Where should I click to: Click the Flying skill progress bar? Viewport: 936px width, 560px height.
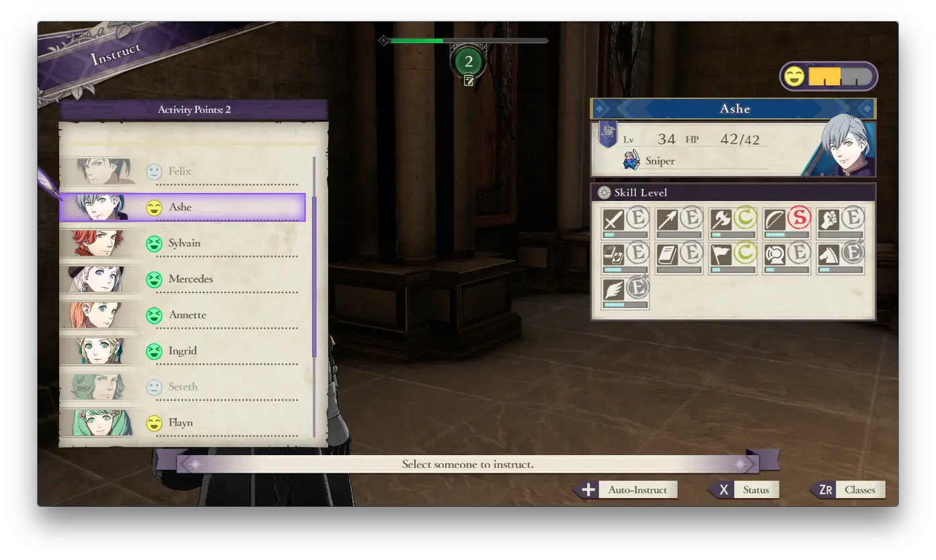[x=625, y=305]
